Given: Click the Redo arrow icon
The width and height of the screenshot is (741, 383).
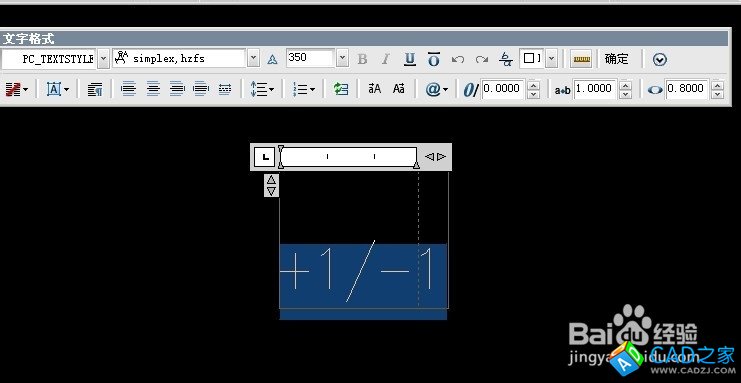Looking at the screenshot, I should pyautogui.click(x=482, y=59).
